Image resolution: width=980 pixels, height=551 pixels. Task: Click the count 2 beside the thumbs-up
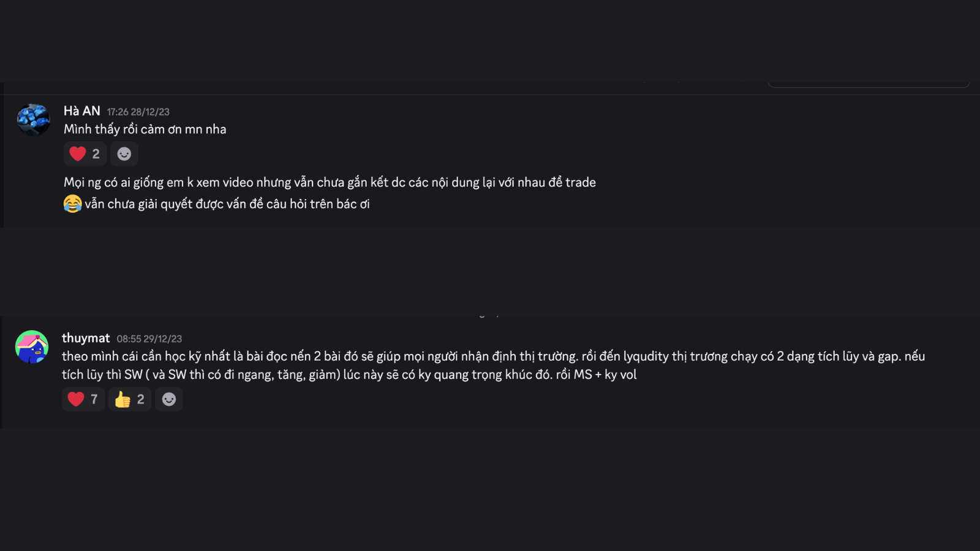click(140, 399)
